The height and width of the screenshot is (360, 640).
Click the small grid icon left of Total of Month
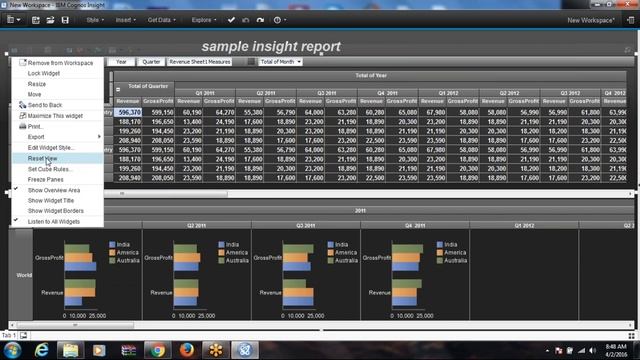[x=251, y=62]
